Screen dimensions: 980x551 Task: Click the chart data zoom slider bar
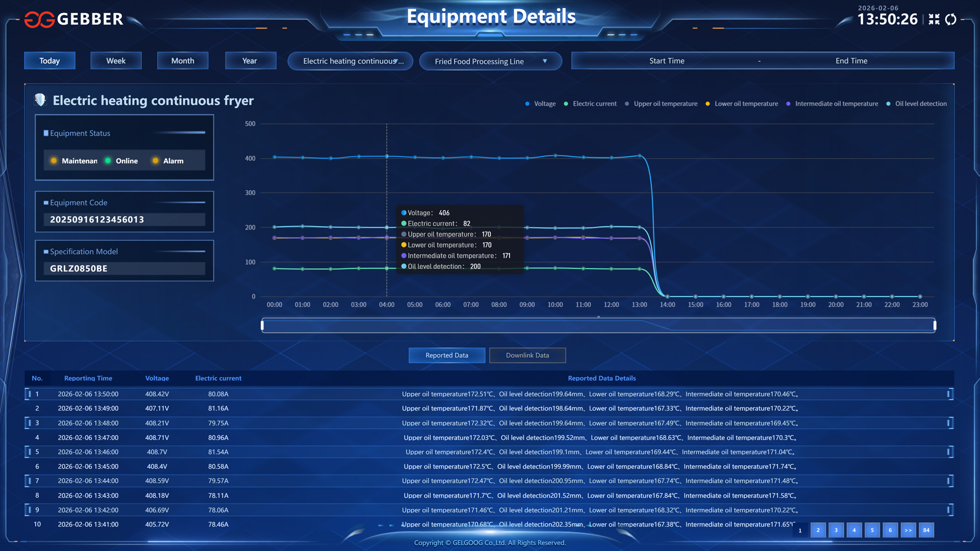(x=598, y=325)
